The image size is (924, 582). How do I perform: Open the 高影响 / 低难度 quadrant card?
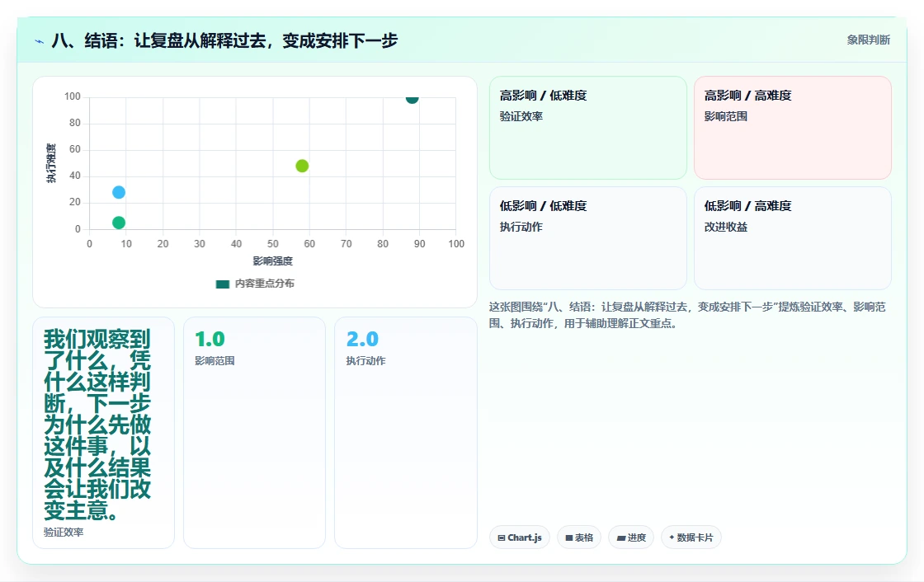point(587,127)
